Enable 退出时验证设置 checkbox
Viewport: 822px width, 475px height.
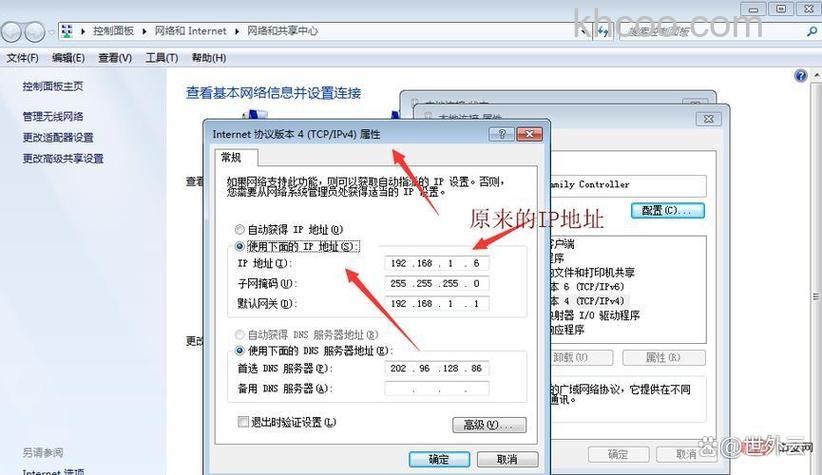tap(243, 422)
